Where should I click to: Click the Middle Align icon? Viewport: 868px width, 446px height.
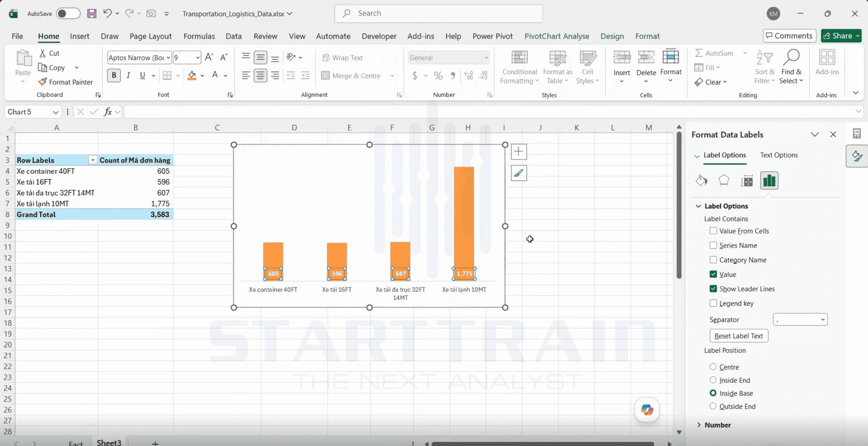[x=261, y=57]
